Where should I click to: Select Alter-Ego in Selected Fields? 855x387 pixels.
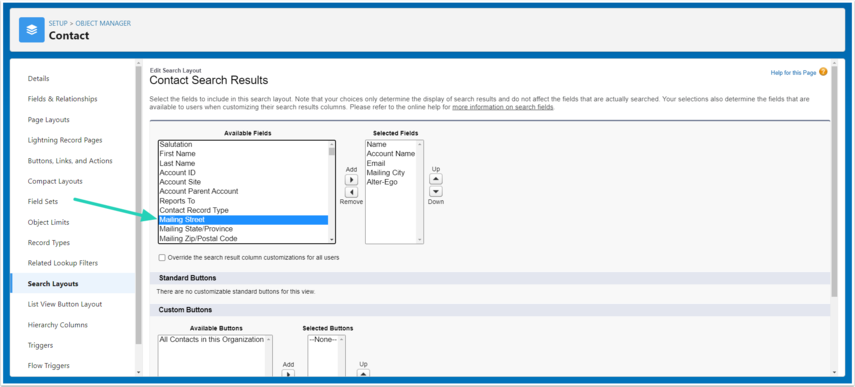(x=391, y=182)
